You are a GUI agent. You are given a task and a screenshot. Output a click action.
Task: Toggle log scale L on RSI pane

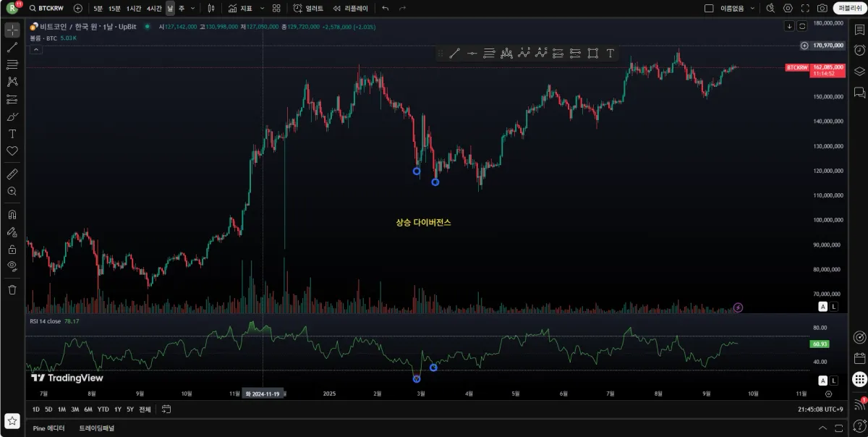click(x=833, y=381)
